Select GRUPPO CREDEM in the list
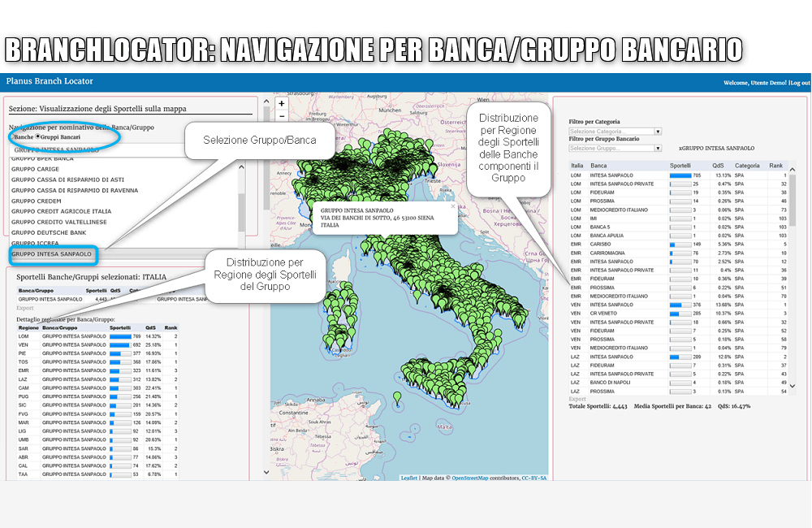Screen dimensions: 812x528 coord(37,201)
